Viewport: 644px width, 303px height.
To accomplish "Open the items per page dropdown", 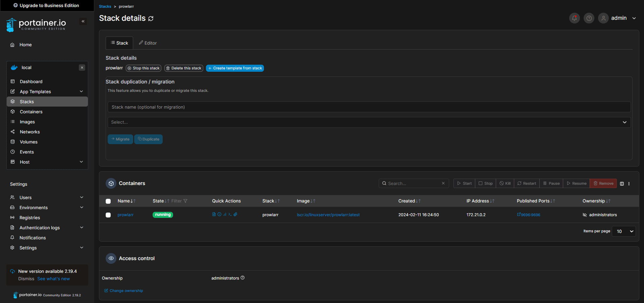I will [624, 231].
